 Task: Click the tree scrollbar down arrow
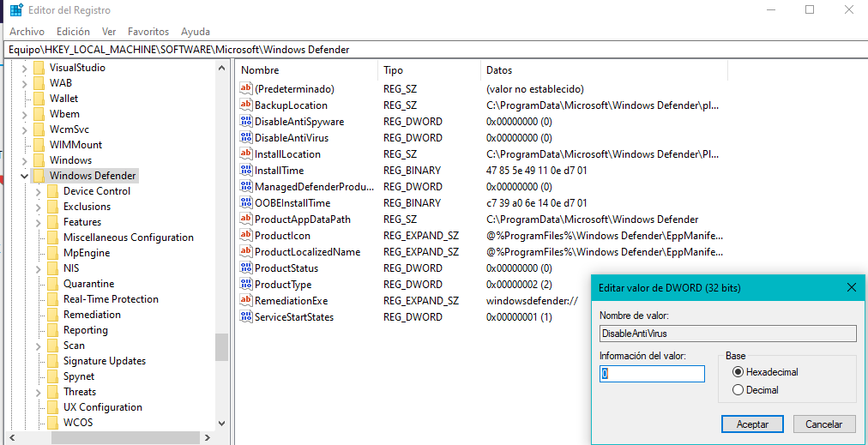click(221, 424)
